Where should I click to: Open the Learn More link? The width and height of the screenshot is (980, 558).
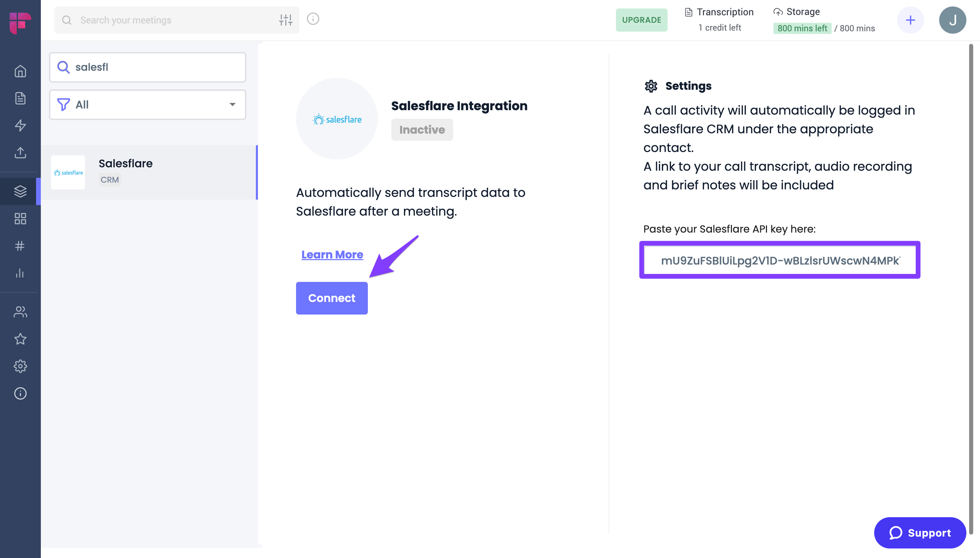(332, 254)
